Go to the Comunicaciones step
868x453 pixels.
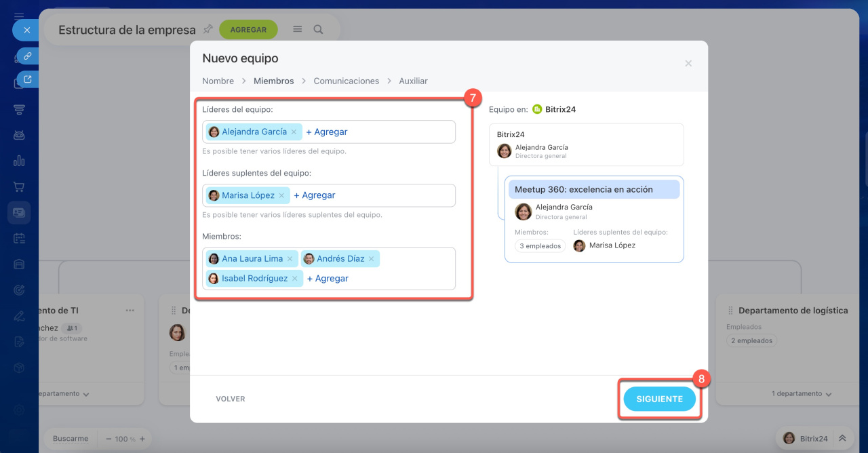click(346, 81)
